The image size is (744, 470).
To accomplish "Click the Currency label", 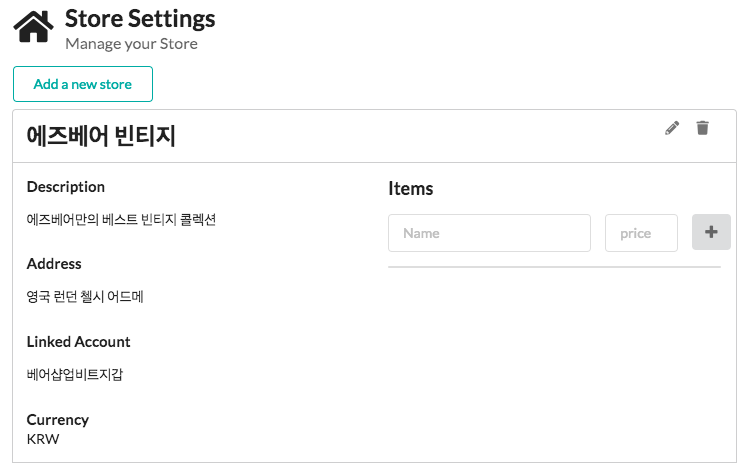I will point(58,420).
